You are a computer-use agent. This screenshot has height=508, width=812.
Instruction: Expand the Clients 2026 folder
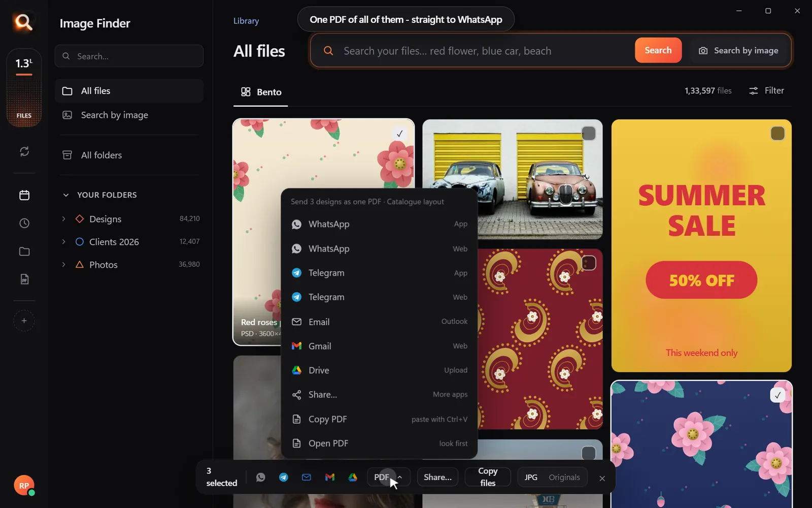point(63,241)
